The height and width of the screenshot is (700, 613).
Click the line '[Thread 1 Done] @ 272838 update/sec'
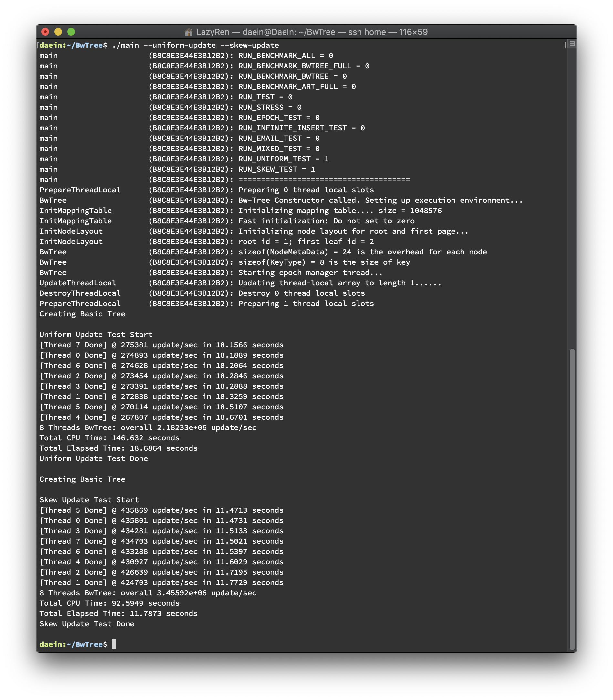point(162,397)
